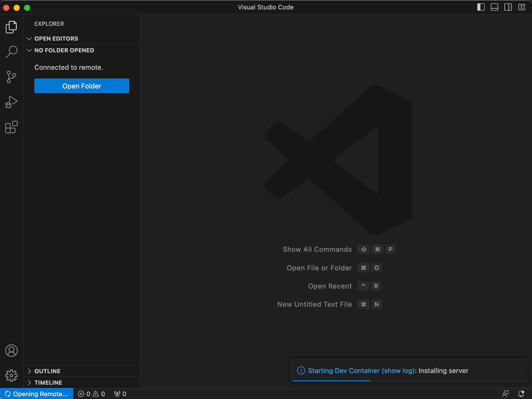Open the Accounts icon in activity bar
The width and height of the screenshot is (532, 399).
click(x=11, y=350)
